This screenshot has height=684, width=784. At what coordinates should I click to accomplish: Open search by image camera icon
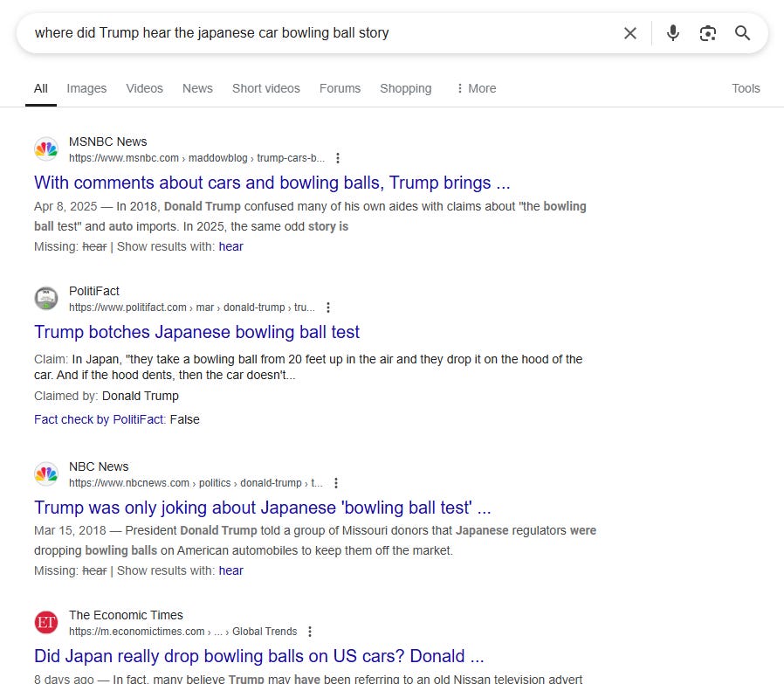pos(707,33)
